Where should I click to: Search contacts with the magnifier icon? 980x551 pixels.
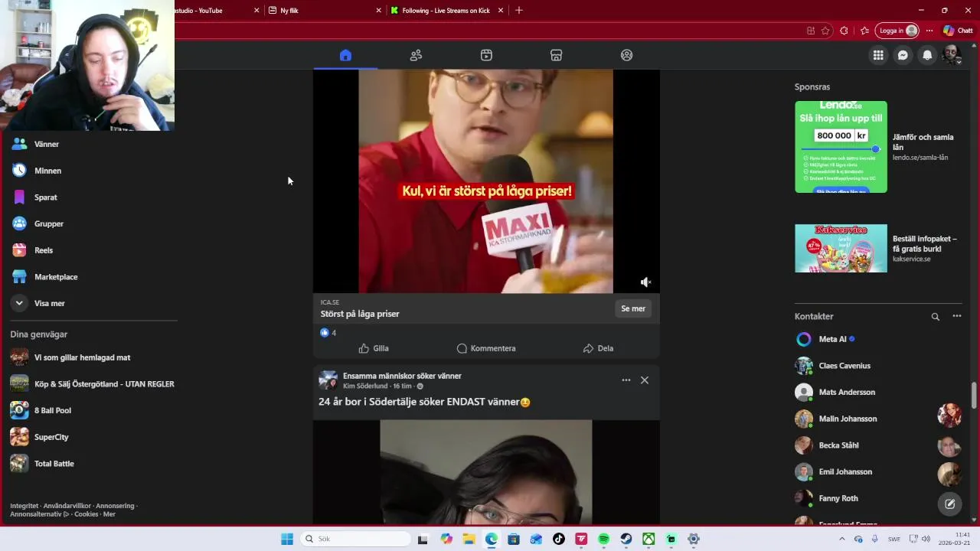pyautogui.click(x=935, y=316)
